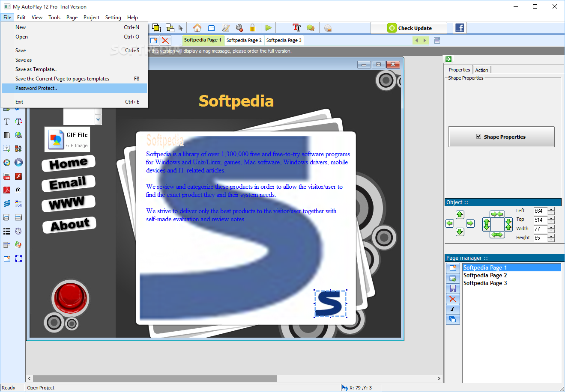Viewport: 565px width, 392px height.
Task: Click the Internet Explorer web browser object icon
Action: [x=7, y=204]
